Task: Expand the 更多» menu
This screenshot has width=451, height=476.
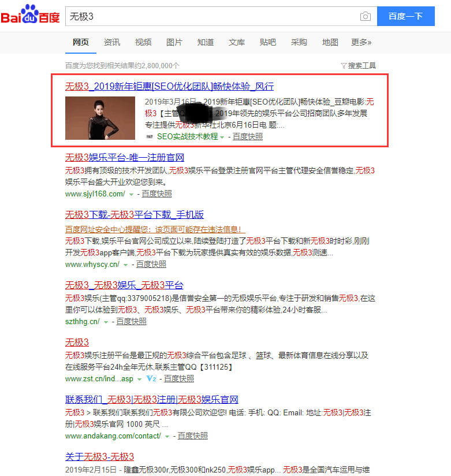Action: click(x=361, y=42)
